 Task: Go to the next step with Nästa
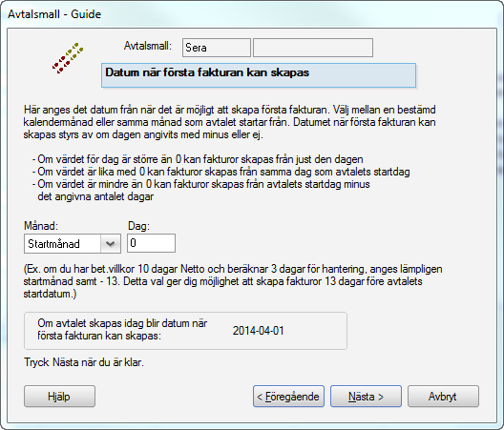[366, 397]
